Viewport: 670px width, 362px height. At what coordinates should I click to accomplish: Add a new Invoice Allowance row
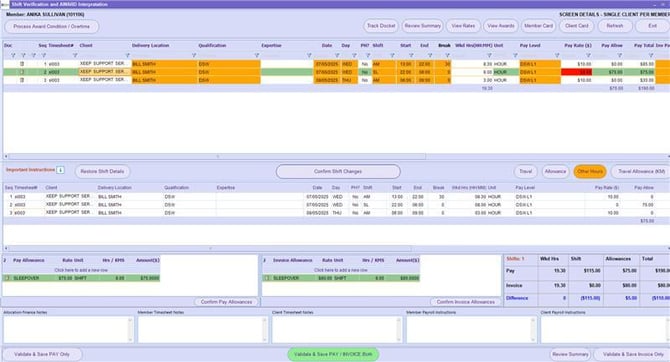pyautogui.click(x=341, y=270)
